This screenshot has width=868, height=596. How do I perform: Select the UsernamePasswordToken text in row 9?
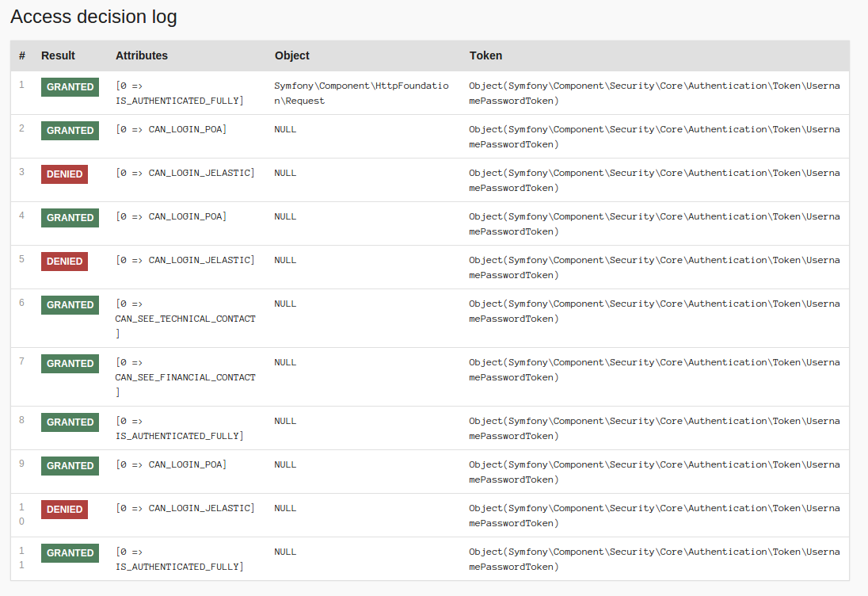pos(654,472)
